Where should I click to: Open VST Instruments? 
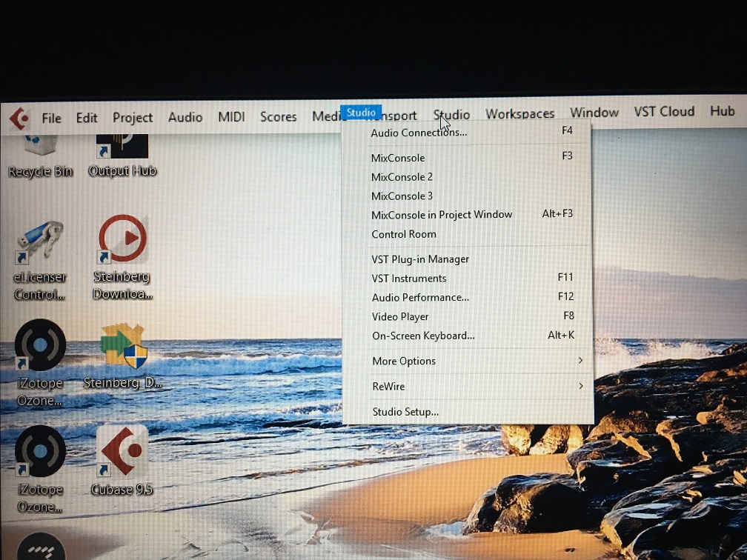click(x=468, y=278)
